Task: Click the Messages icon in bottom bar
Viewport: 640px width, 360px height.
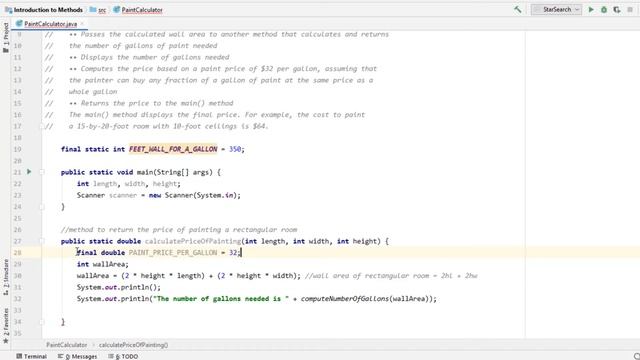Action: (60, 356)
